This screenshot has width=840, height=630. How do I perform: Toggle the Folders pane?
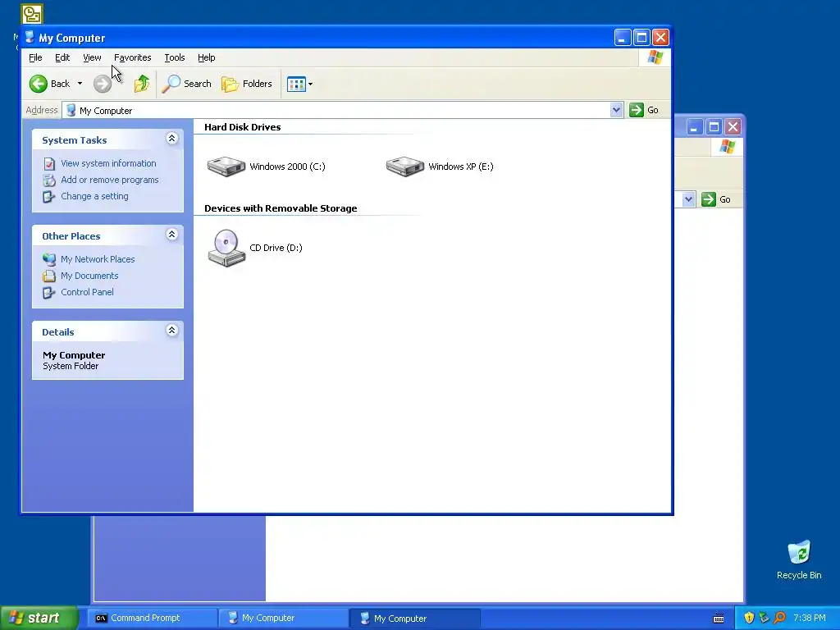pyautogui.click(x=247, y=84)
